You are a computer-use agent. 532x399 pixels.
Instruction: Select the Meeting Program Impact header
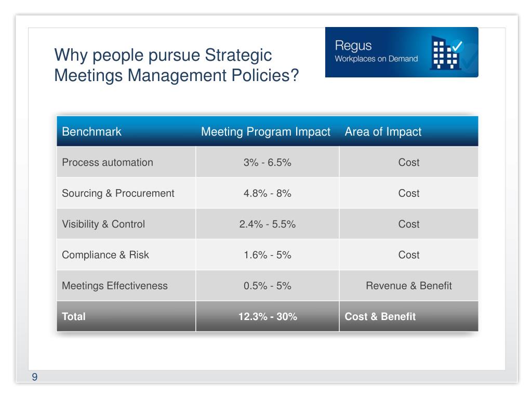click(265, 131)
